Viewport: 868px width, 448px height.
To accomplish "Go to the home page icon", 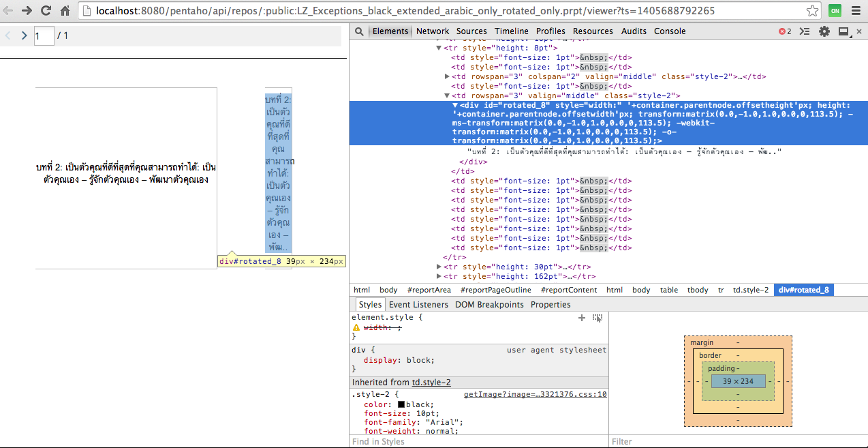I will pos(65,11).
